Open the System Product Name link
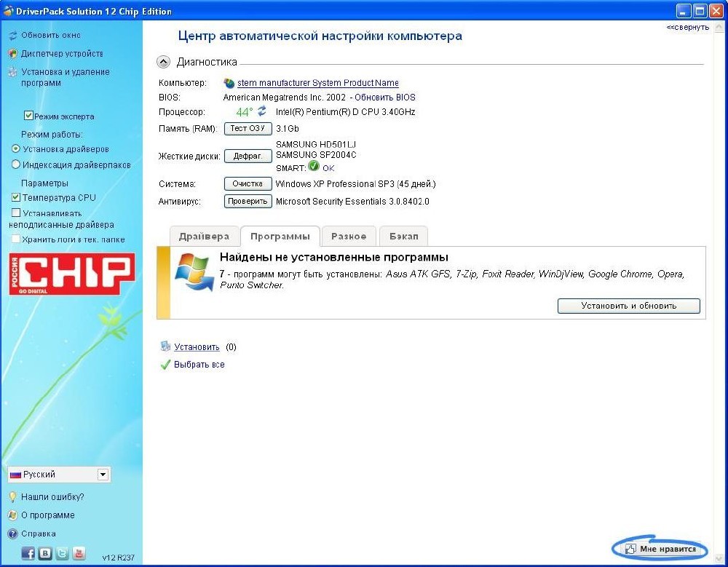The width and height of the screenshot is (728, 567). click(x=318, y=83)
